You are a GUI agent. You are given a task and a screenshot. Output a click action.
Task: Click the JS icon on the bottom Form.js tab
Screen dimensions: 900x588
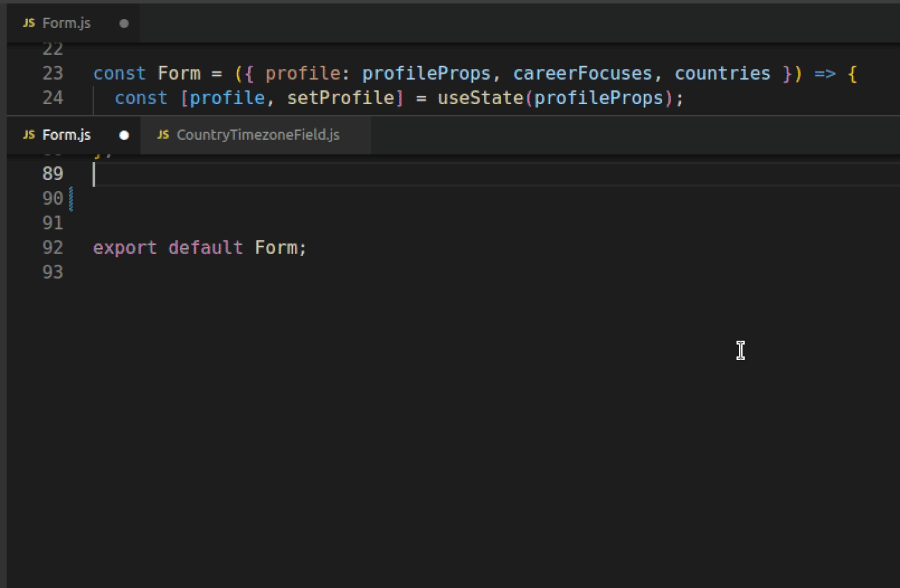(29, 134)
